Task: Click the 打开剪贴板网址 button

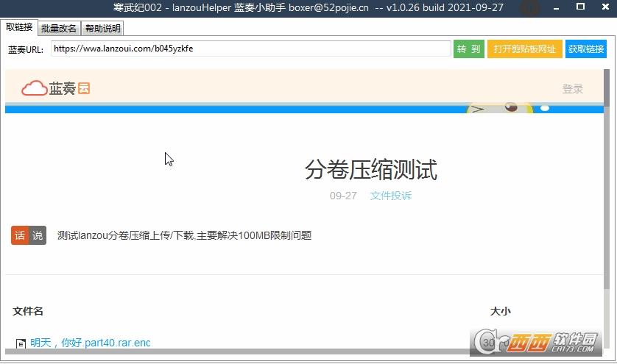Action: tap(524, 49)
